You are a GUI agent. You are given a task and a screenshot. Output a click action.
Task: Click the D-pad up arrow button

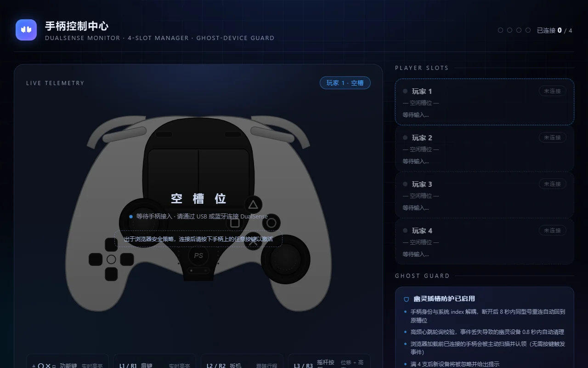111,245
